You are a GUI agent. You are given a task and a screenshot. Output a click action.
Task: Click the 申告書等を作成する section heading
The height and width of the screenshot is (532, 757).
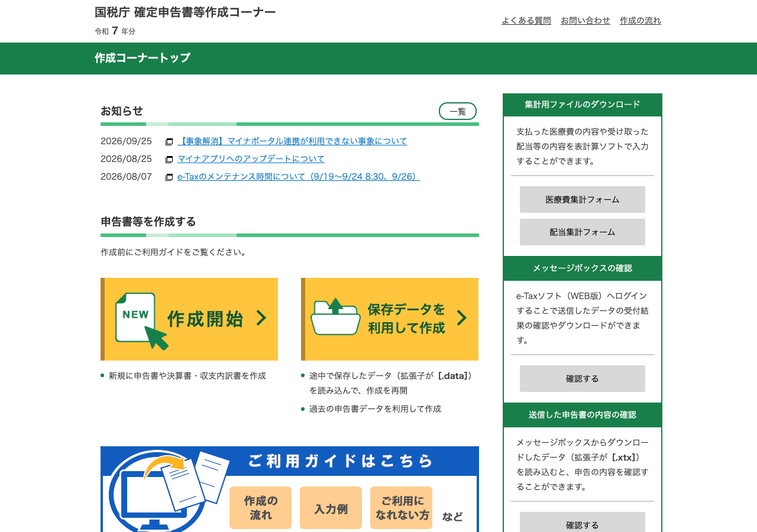point(148,222)
